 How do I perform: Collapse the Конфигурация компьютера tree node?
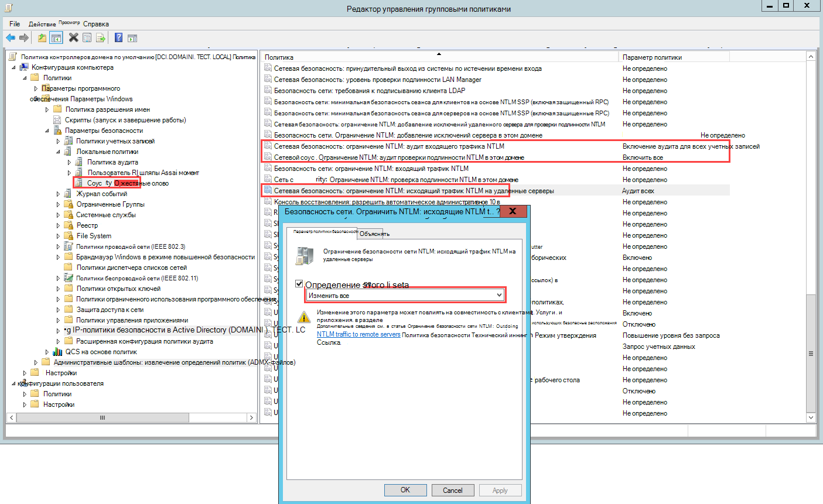click(14, 67)
